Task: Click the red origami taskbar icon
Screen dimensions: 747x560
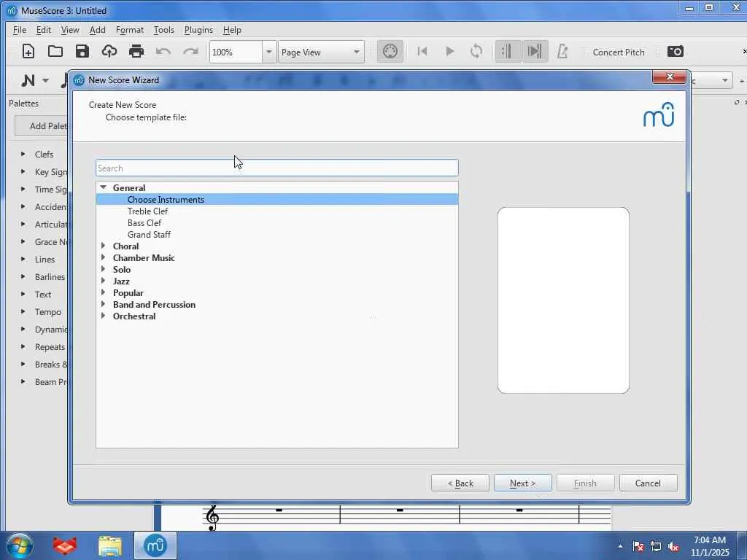Action: coord(65,545)
